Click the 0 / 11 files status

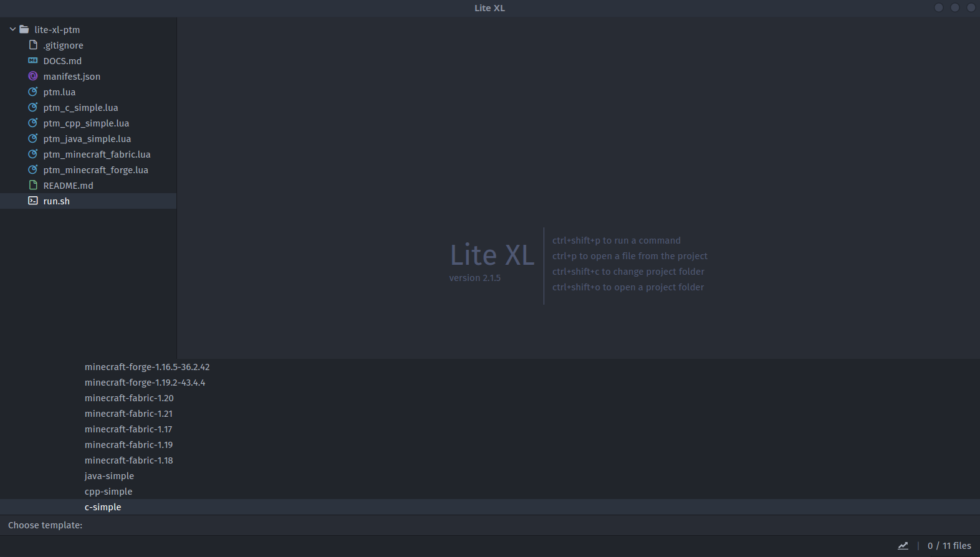pos(949,546)
